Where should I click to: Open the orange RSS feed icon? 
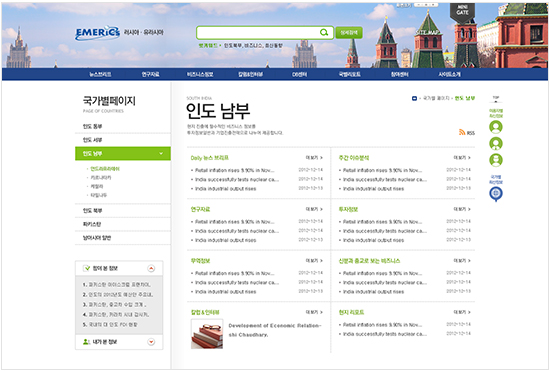coord(462,132)
